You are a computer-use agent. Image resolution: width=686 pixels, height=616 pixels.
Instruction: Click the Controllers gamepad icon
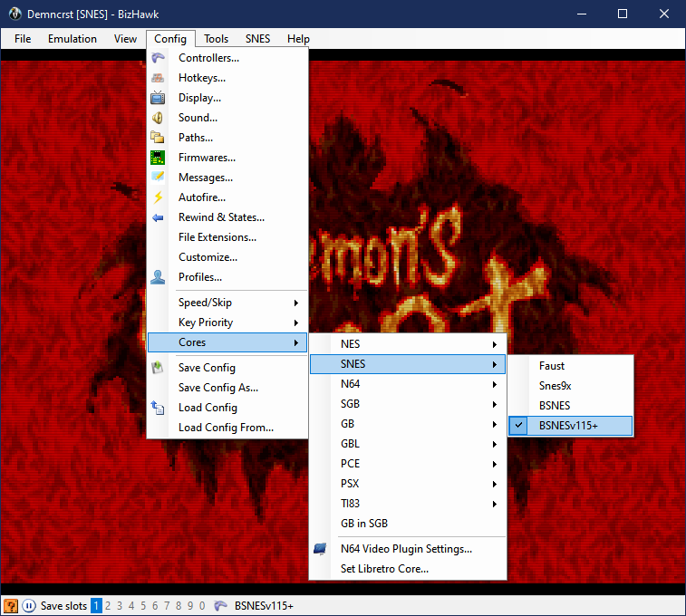tap(159, 58)
